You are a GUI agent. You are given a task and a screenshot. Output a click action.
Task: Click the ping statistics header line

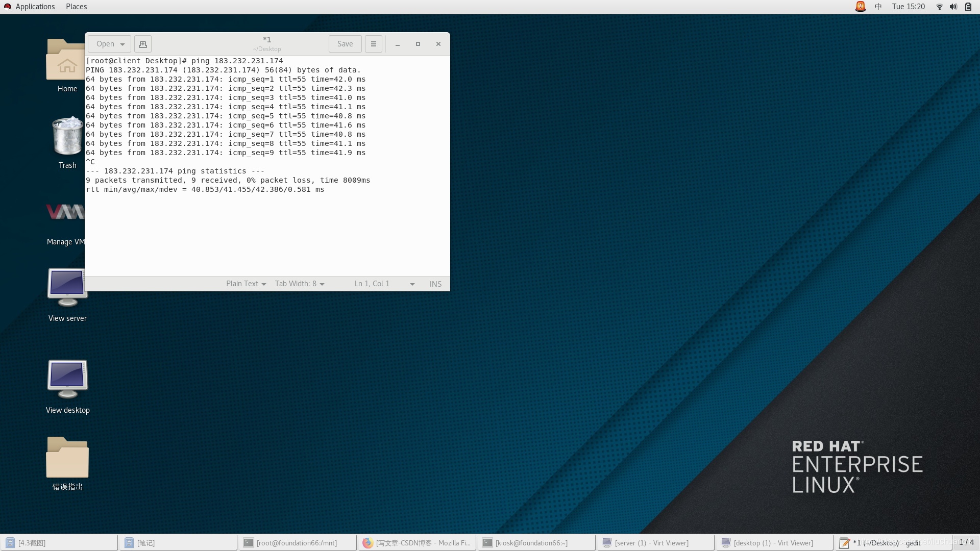(175, 171)
